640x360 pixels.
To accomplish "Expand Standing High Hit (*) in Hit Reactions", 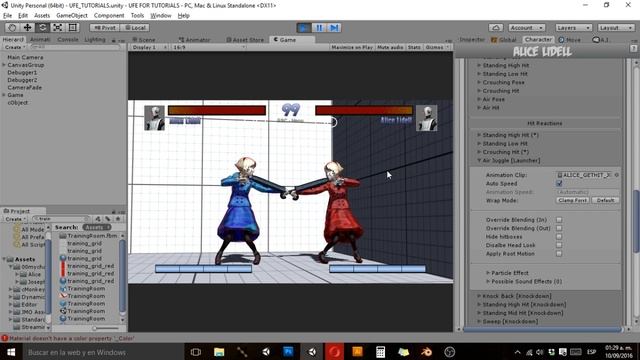I will [x=479, y=135].
